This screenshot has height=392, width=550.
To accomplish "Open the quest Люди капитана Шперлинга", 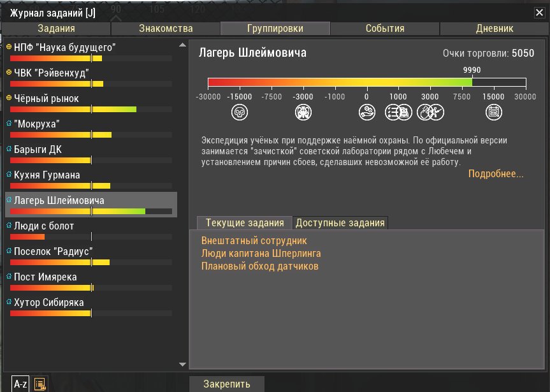I will (261, 254).
